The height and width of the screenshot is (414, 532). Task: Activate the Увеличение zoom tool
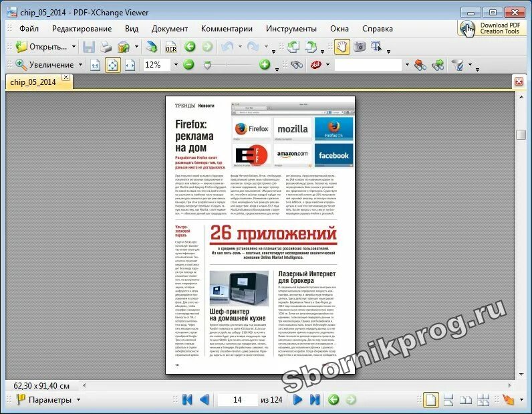(x=45, y=64)
